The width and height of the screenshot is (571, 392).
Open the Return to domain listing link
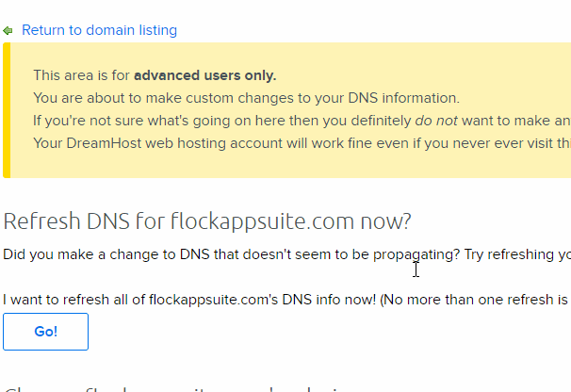tap(100, 30)
